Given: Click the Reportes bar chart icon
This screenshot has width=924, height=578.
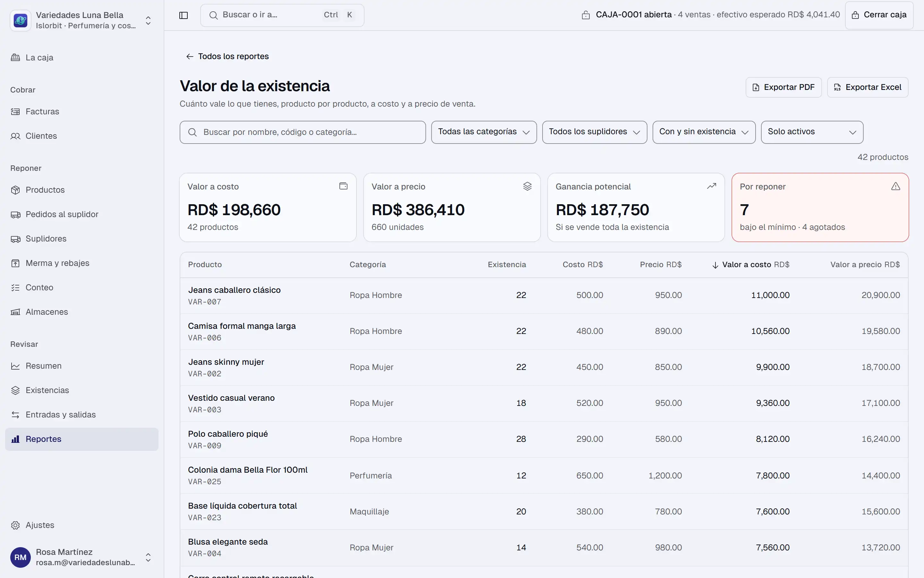Looking at the screenshot, I should click(x=15, y=439).
